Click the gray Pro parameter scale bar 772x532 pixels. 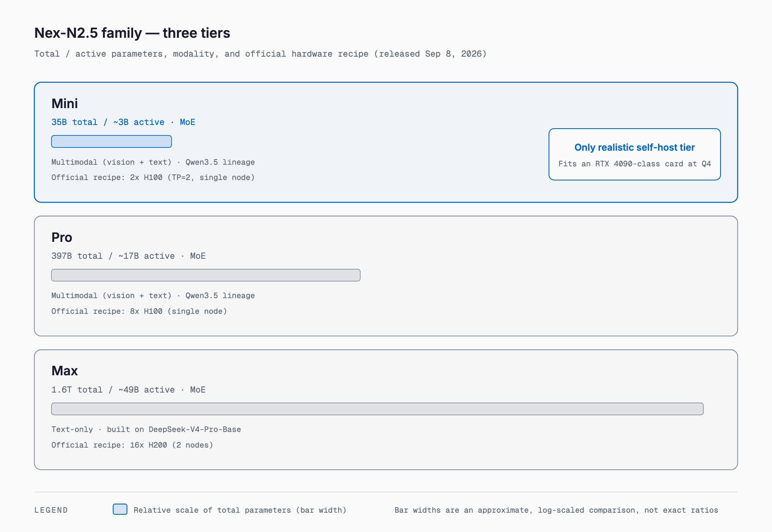click(206, 275)
